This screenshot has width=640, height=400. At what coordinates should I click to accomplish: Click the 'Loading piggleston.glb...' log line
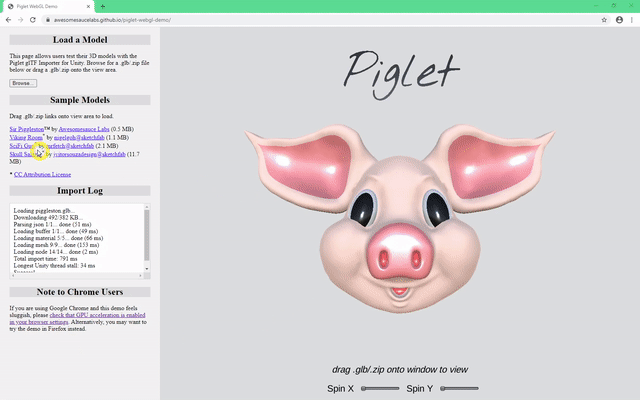pyautogui.click(x=44, y=211)
